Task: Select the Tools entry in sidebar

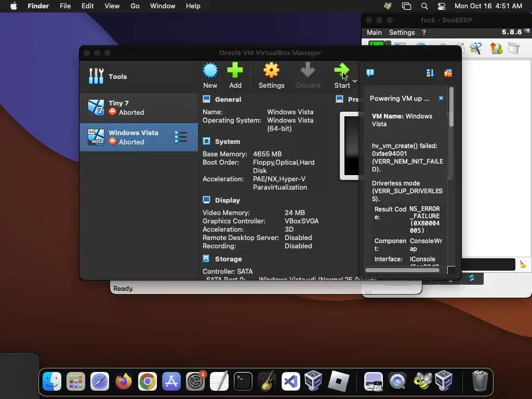Action: 139,77
